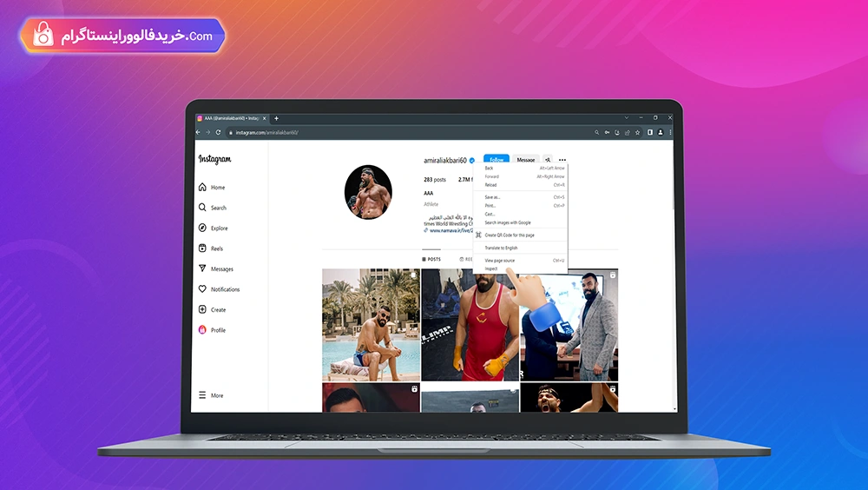Screen dimensions: 868x490
Task: Choose Cast... in the context menu
Action: [520, 214]
